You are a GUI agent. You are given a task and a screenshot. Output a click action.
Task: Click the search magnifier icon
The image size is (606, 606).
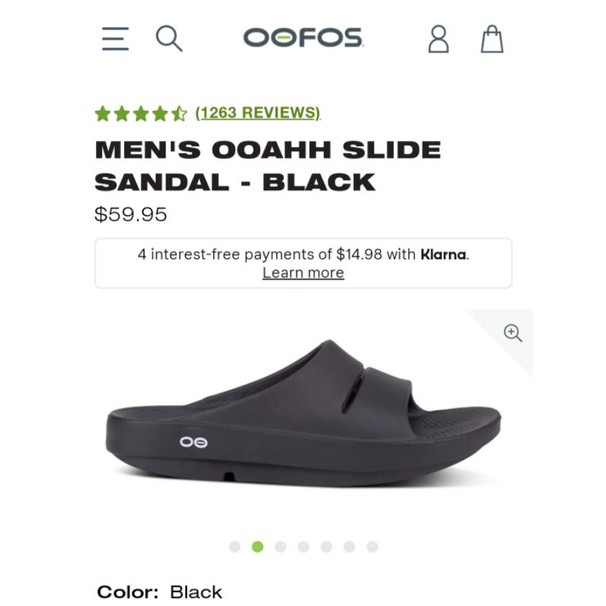click(x=169, y=39)
